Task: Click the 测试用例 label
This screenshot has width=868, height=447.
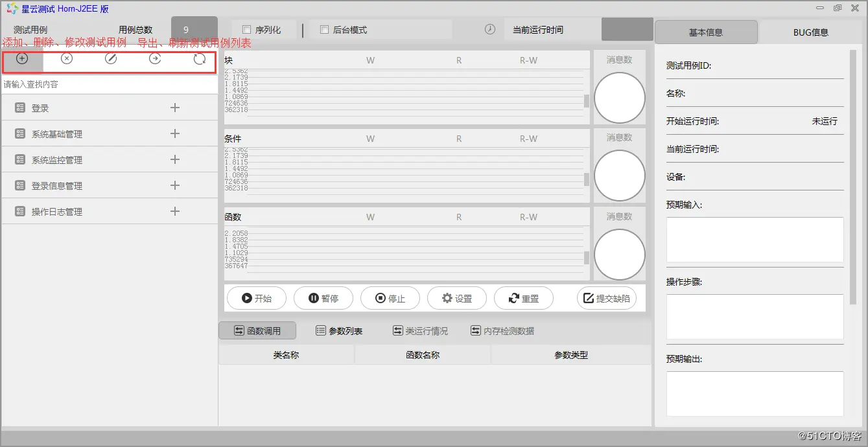Action: 30,30
